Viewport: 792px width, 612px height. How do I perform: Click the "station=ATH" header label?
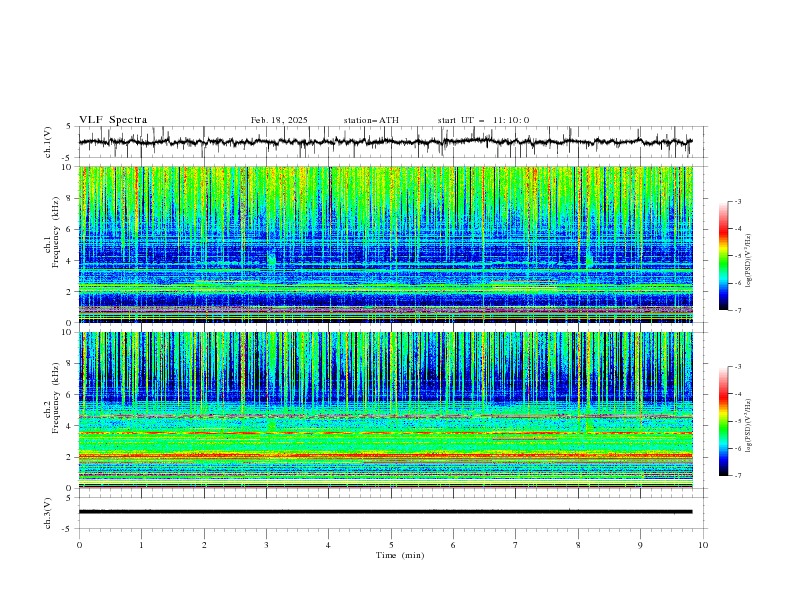[x=371, y=120]
